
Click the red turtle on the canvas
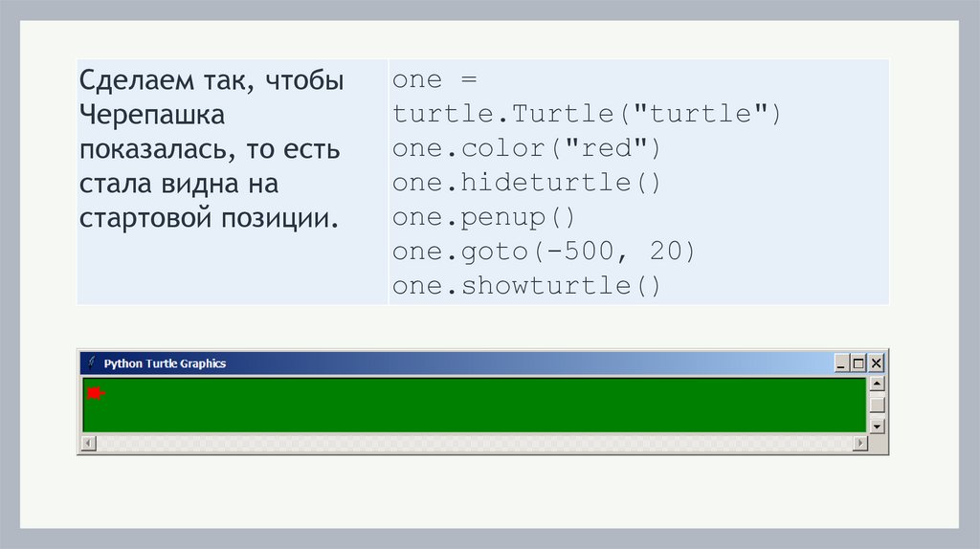coord(95,392)
